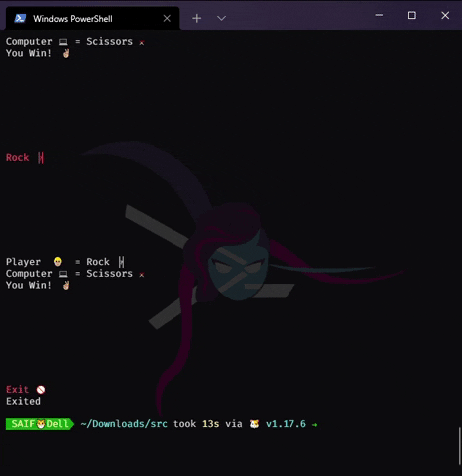Image resolution: width=462 pixels, height=476 pixels.
Task: Click the 'Player' line text
Action: tap(23, 262)
